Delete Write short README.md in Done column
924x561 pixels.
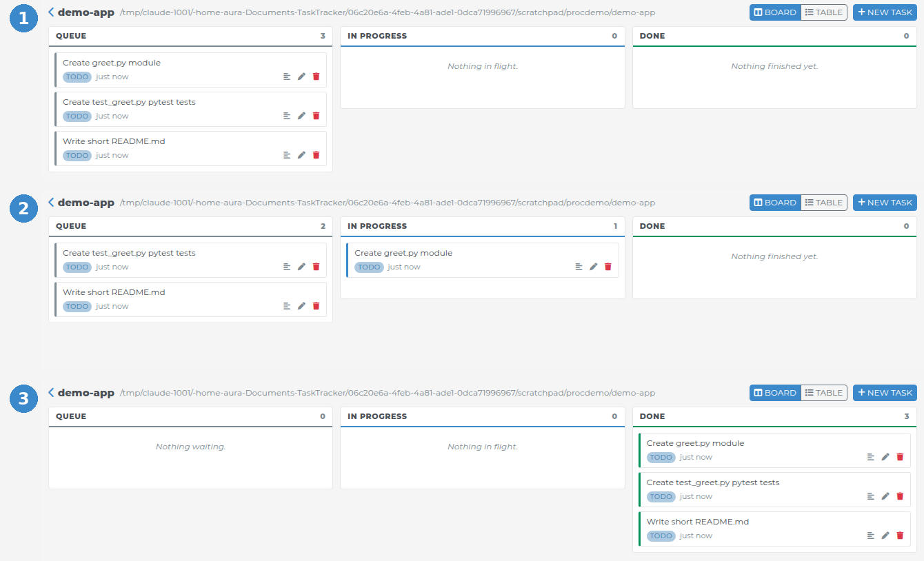[x=900, y=535]
